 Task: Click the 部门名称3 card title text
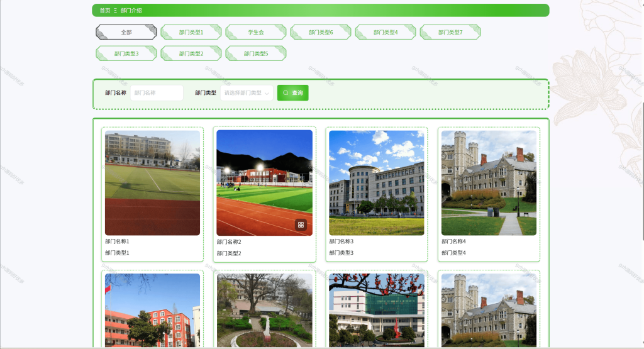tap(341, 241)
